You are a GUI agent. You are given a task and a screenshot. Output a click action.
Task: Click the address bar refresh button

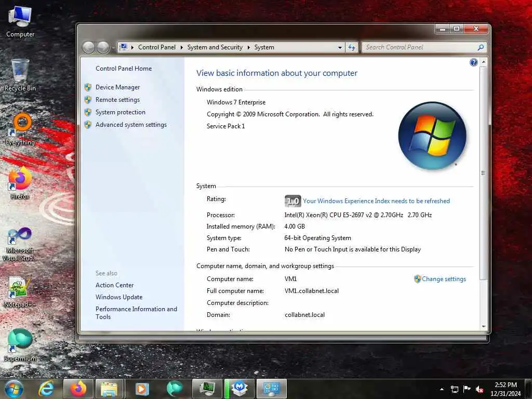pyautogui.click(x=352, y=47)
